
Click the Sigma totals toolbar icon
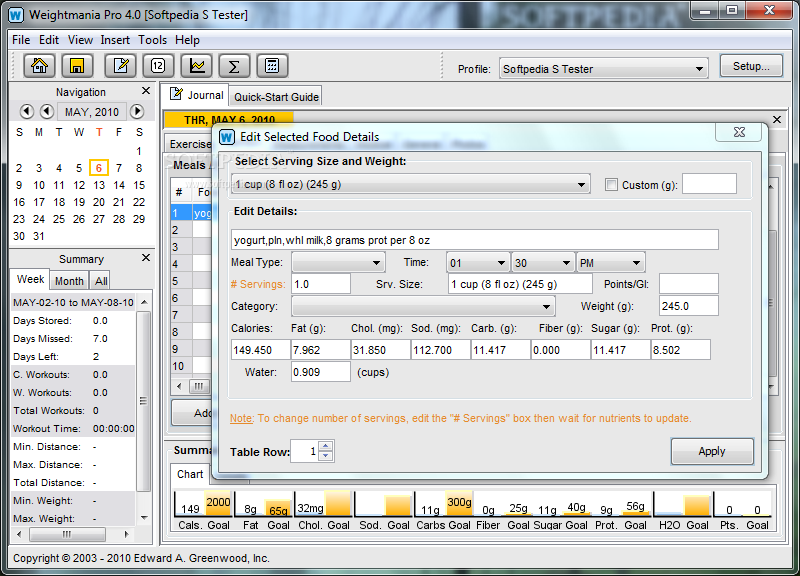click(x=234, y=66)
